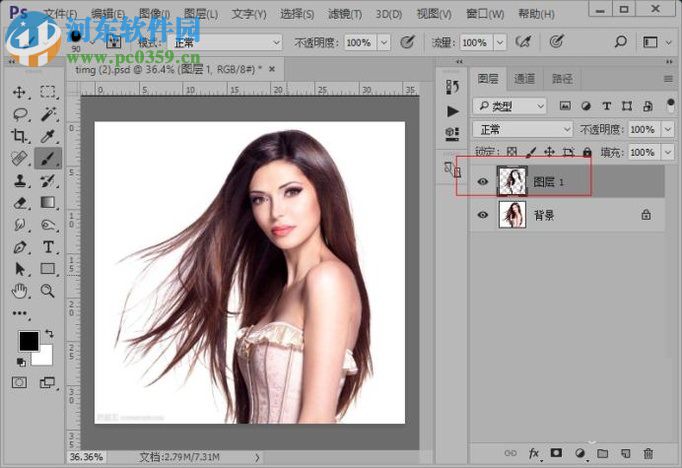Toggle visibility of 背景 layer
The height and width of the screenshot is (468, 682).
coord(483,214)
